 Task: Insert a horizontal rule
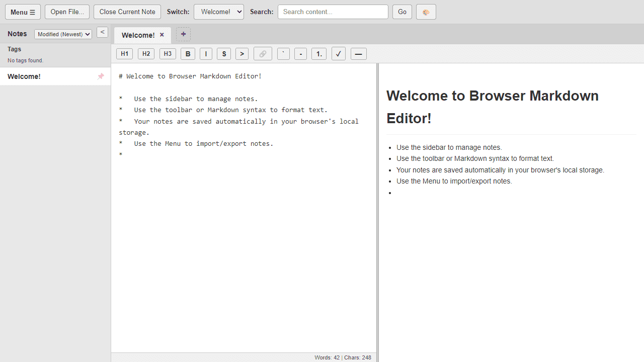tap(359, 54)
